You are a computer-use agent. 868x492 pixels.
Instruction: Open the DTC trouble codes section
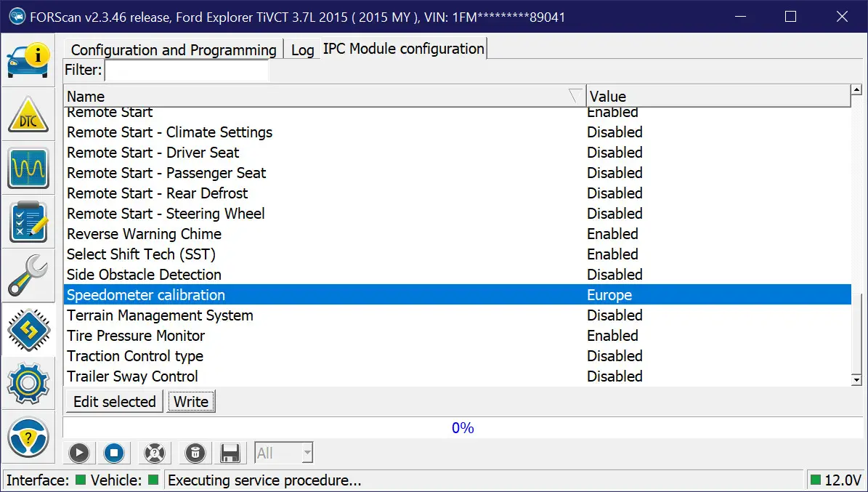(28, 115)
